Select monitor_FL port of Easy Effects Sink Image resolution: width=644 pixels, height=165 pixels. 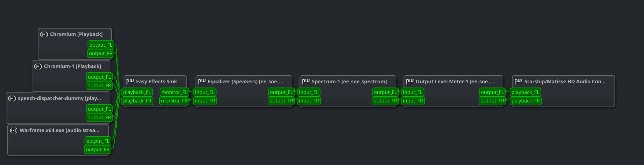[x=174, y=92]
